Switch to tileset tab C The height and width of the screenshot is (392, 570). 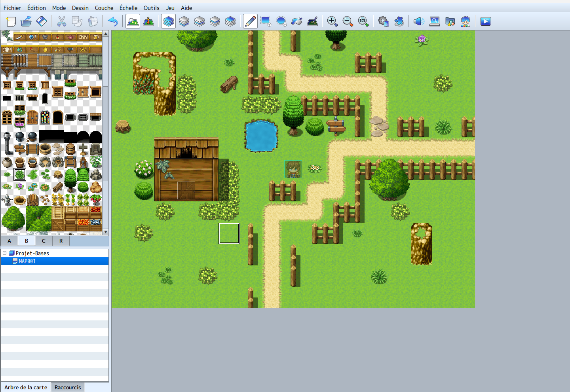[44, 241]
